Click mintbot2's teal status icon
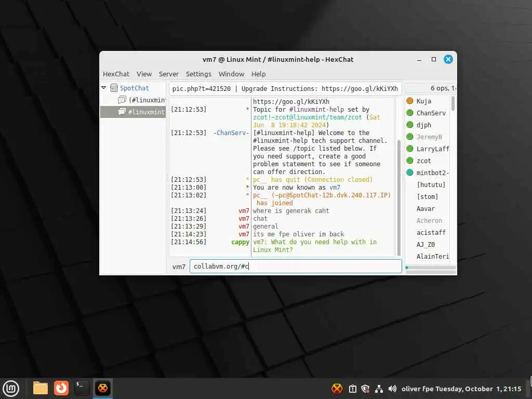 pos(410,172)
